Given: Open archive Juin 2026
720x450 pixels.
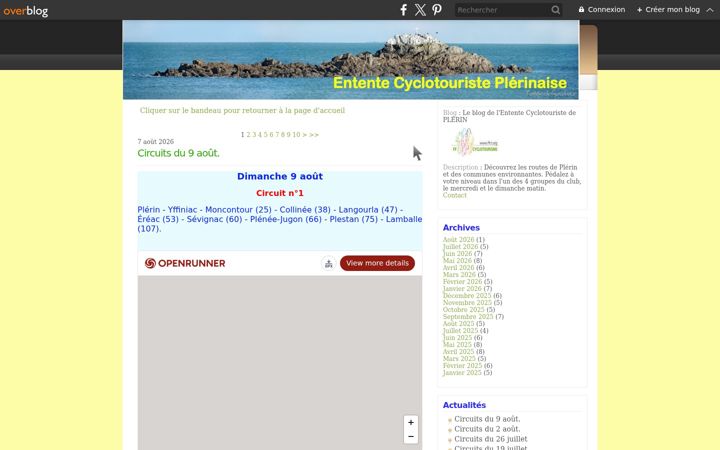Looking at the screenshot, I should (x=457, y=253).
